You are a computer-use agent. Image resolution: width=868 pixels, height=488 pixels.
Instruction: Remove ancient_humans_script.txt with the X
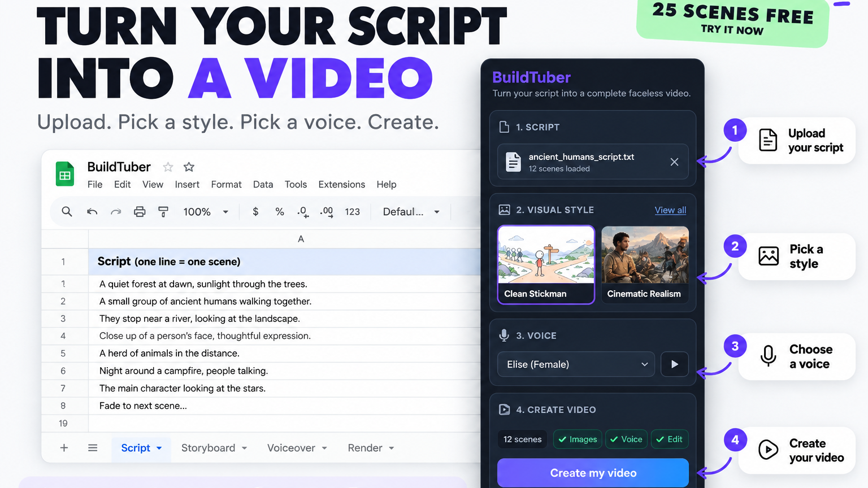pos(674,162)
